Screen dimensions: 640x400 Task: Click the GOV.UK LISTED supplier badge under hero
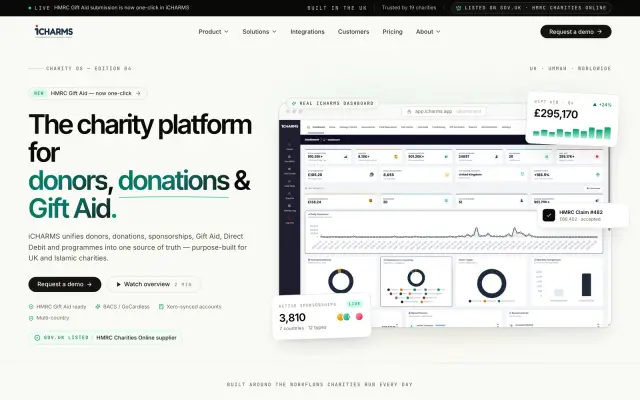[105, 338]
